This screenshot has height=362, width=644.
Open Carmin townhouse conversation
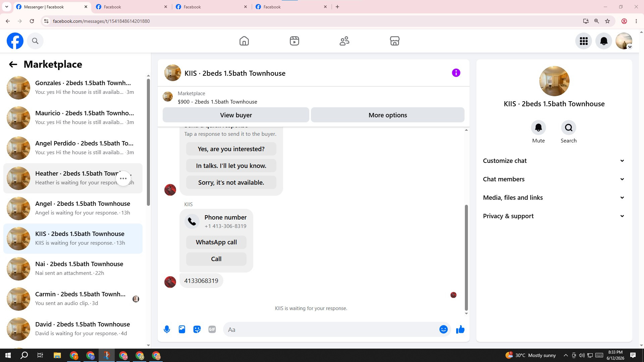tap(73, 299)
